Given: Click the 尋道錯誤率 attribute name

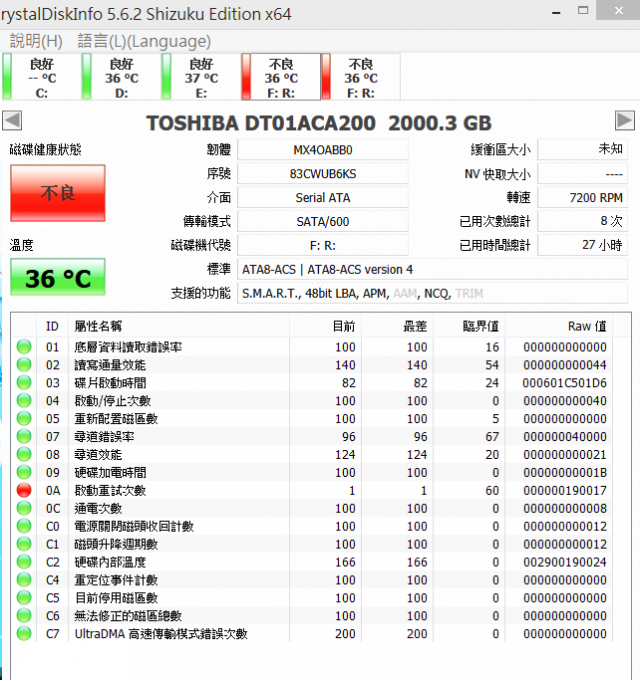Looking at the screenshot, I should point(104,436).
